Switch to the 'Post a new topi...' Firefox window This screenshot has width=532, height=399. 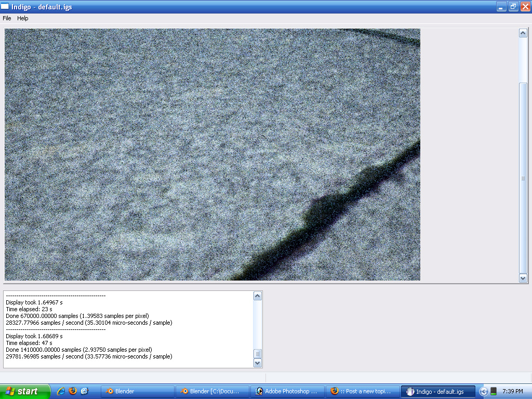tap(362, 392)
